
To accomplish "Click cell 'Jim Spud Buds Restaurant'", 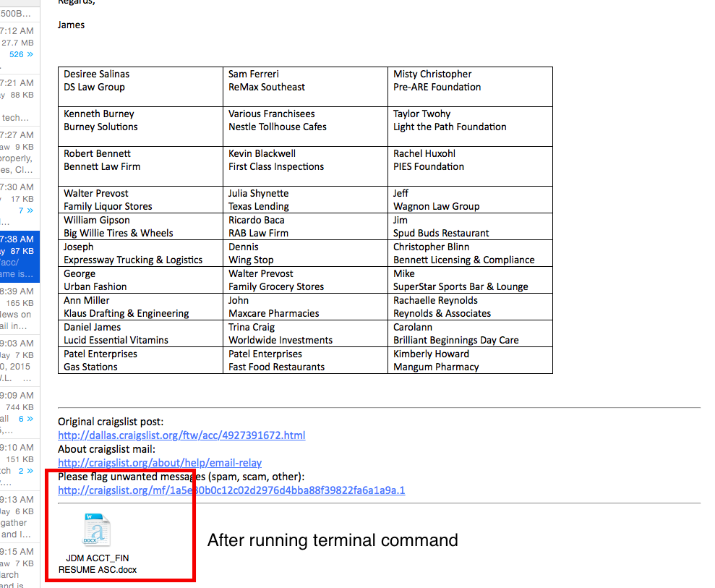I will tap(470, 226).
